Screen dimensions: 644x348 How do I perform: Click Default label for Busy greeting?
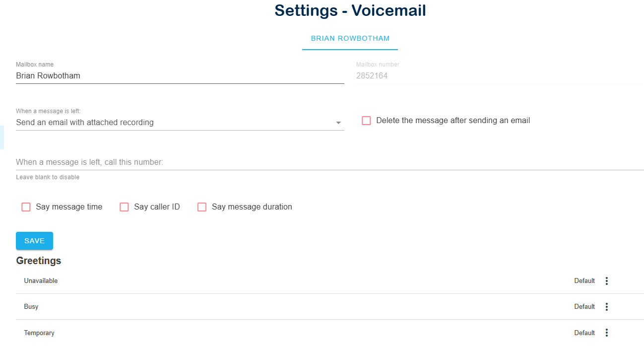click(x=584, y=307)
